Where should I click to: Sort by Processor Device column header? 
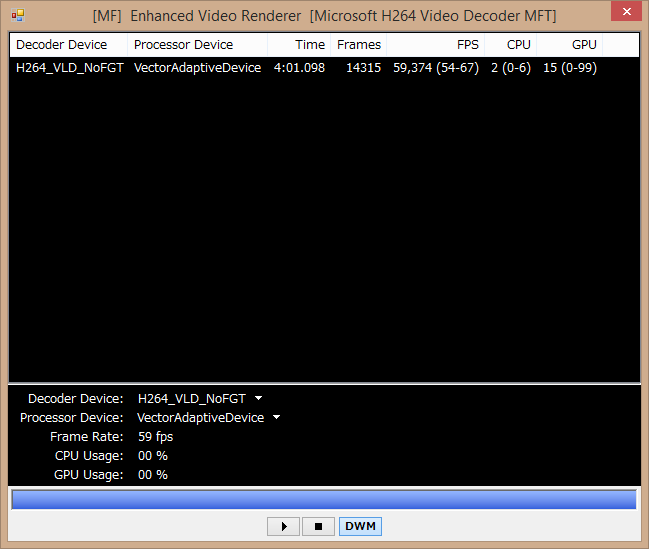(197, 45)
